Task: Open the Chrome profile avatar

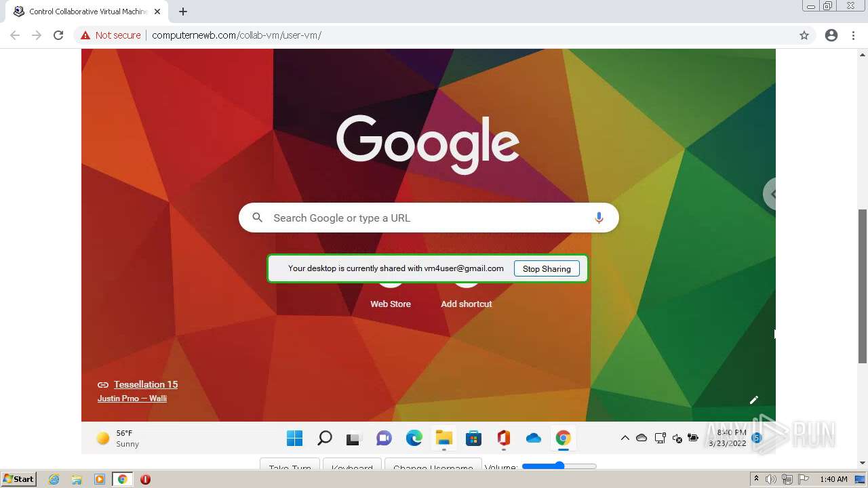Action: [x=831, y=35]
